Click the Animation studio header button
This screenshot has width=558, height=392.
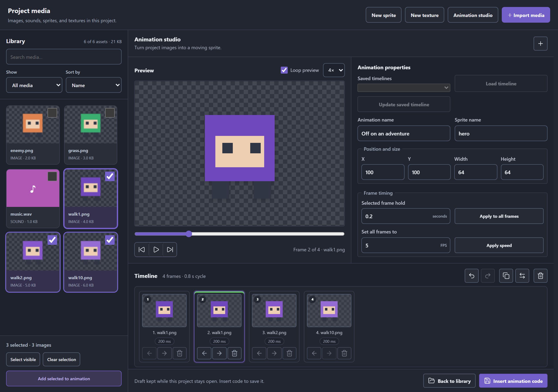[473, 15]
